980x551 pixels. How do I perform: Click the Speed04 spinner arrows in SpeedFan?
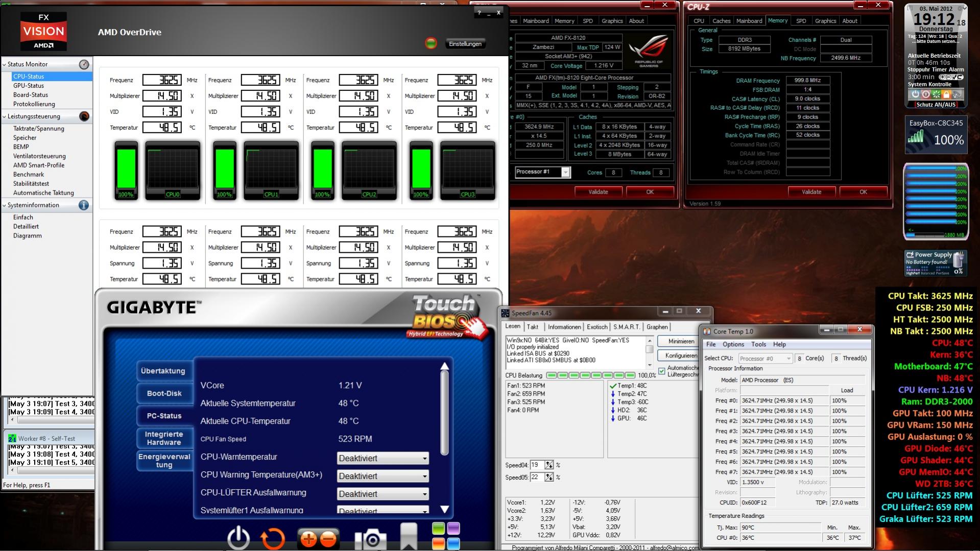[x=548, y=465]
